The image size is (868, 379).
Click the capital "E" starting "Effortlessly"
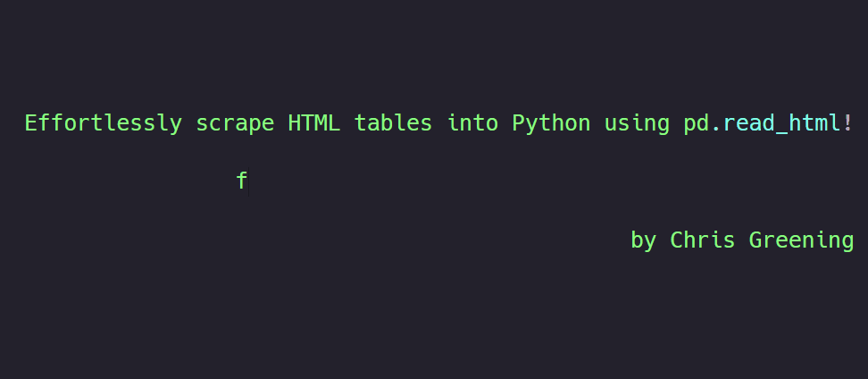[x=31, y=123]
